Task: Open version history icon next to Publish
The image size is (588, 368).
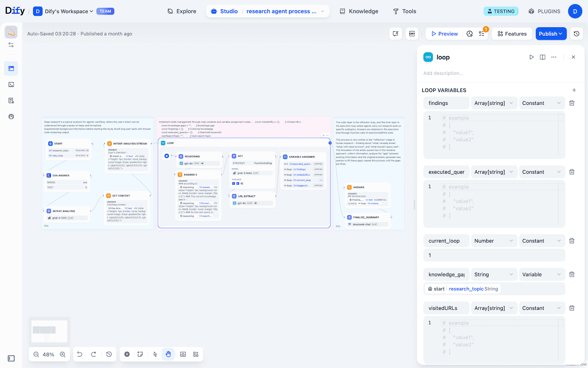Action: point(577,34)
